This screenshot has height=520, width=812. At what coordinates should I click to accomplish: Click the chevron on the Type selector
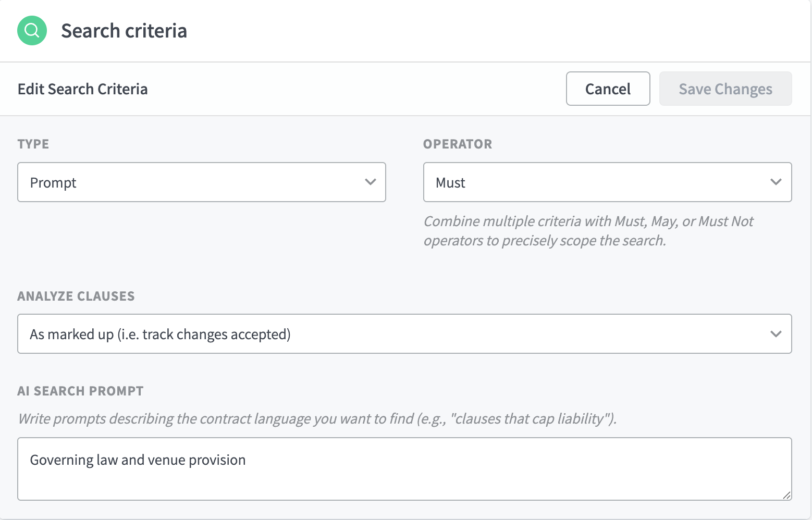coord(371,182)
